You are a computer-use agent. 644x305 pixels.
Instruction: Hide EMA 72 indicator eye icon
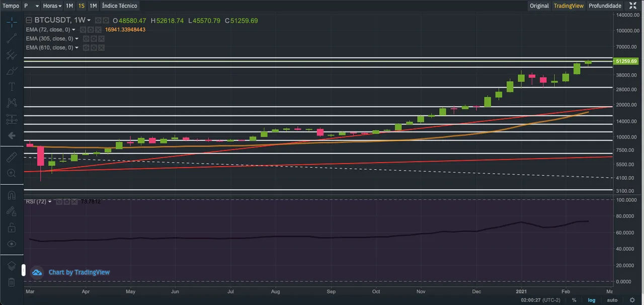pos(83,30)
